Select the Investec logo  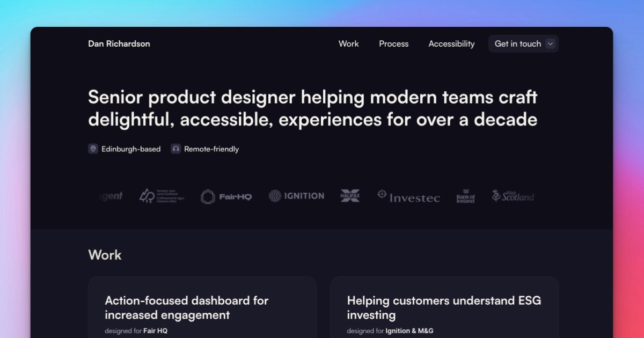click(x=408, y=196)
